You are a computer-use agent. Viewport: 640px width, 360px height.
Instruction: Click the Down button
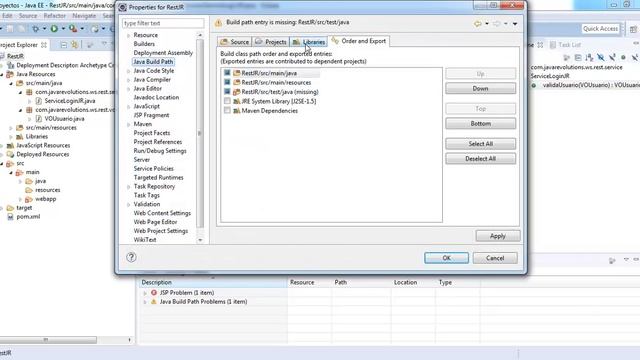tap(480, 89)
